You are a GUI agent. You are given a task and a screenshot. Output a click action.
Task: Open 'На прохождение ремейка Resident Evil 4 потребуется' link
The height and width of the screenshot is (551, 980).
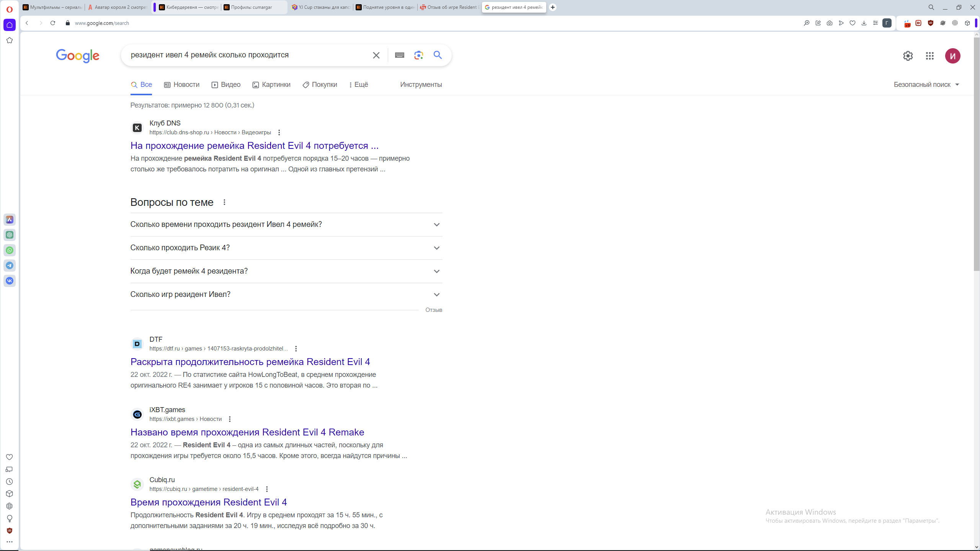point(255,146)
